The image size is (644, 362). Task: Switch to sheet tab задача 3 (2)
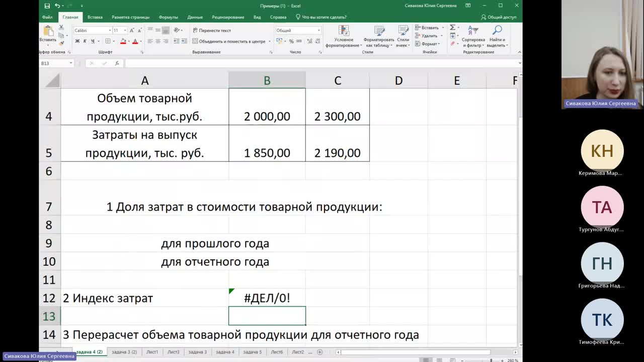click(124, 352)
